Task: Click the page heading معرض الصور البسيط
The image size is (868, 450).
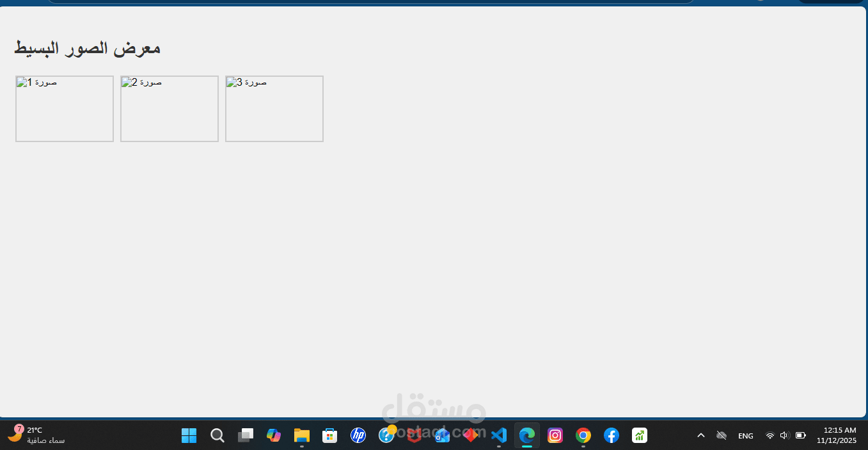Action: [87, 48]
